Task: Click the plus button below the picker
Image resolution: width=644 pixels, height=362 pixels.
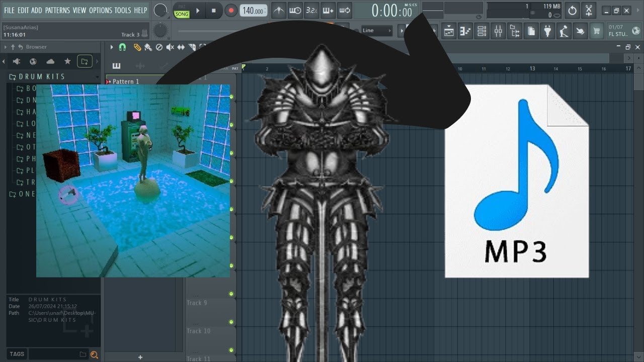Action: pyautogui.click(x=140, y=357)
